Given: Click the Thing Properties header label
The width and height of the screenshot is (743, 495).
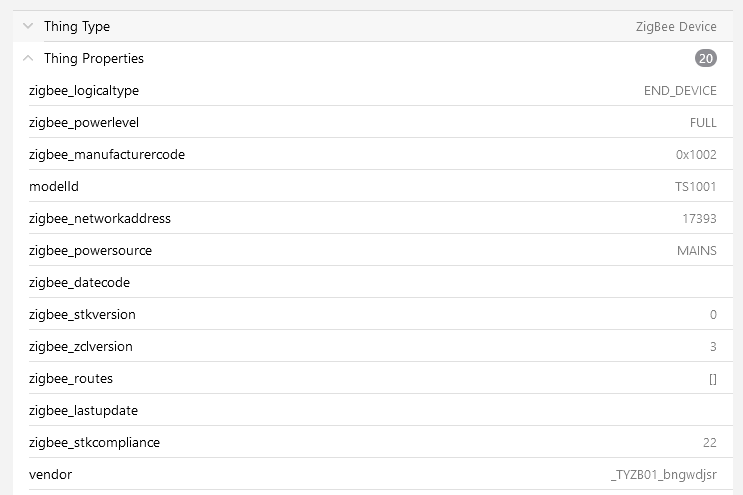Looking at the screenshot, I should pyautogui.click(x=94, y=58).
